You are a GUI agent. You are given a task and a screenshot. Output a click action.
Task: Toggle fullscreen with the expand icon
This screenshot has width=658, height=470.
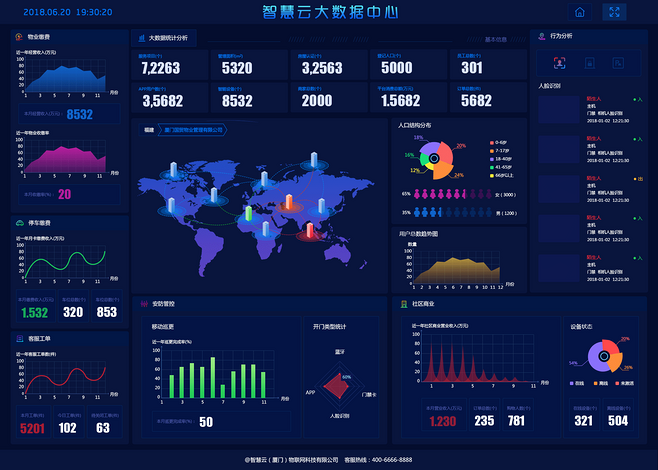pyautogui.click(x=615, y=12)
